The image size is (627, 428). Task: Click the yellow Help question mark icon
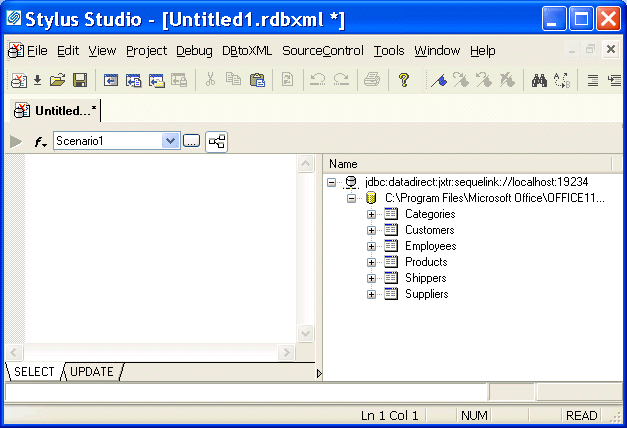(x=404, y=81)
